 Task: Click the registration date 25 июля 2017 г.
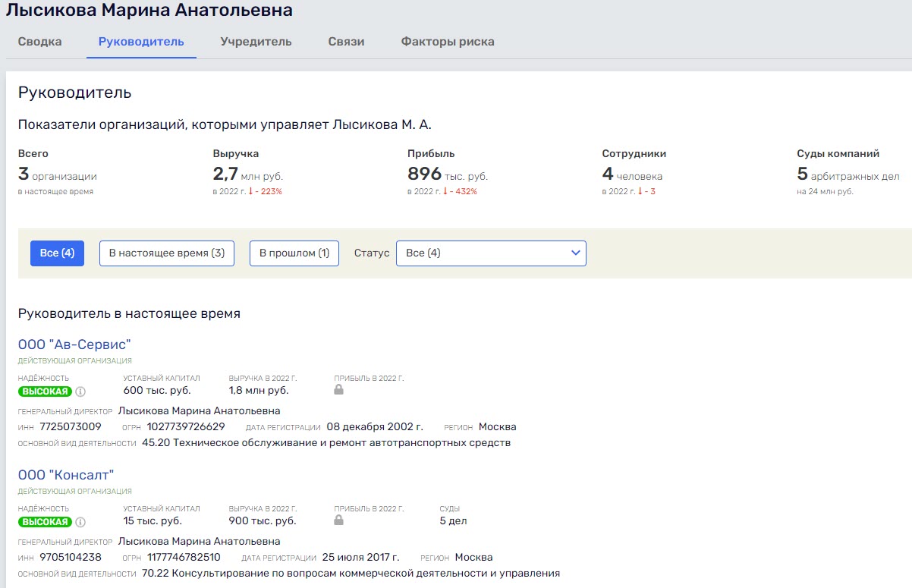360,558
